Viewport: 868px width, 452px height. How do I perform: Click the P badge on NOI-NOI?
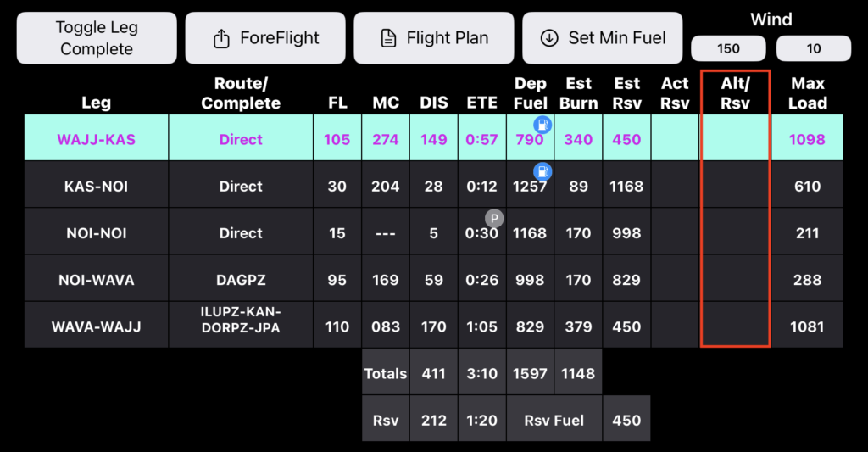pyautogui.click(x=494, y=218)
